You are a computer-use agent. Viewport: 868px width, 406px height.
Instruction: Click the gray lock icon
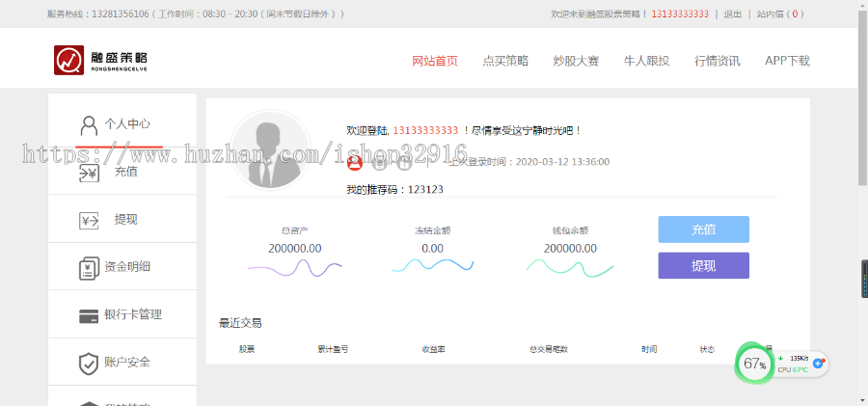[403, 162]
